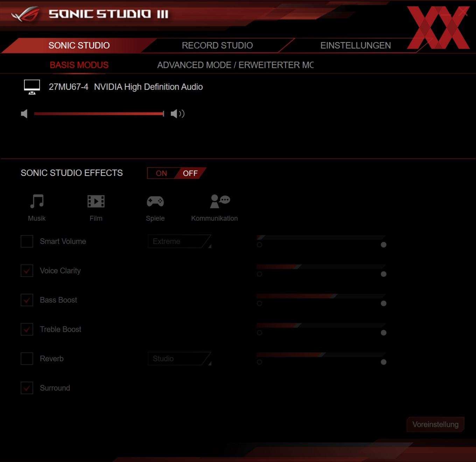Click the Smart Volume label
Image resolution: width=476 pixels, height=462 pixels.
point(63,241)
